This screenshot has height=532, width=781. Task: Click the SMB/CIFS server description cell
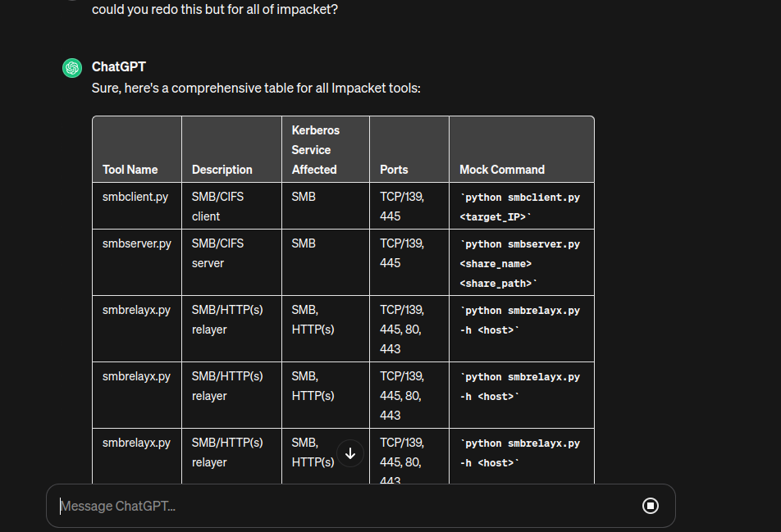(217, 253)
